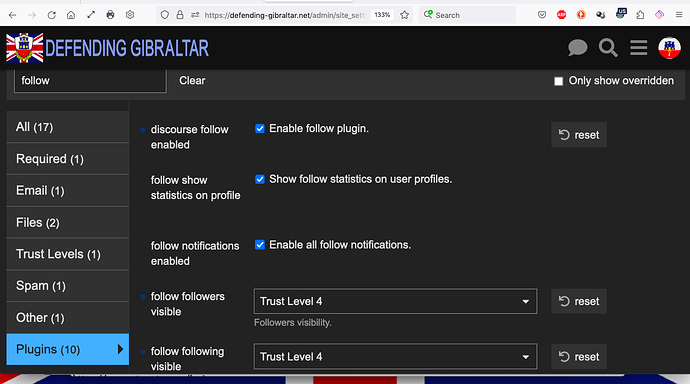
Task: Open the gear settings icon in the toolbar
Action: tap(130, 15)
